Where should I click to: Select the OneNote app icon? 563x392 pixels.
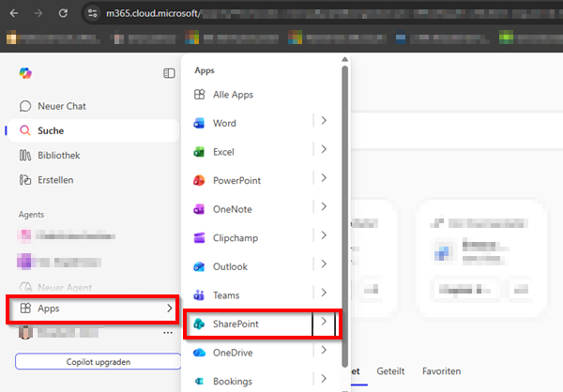199,208
